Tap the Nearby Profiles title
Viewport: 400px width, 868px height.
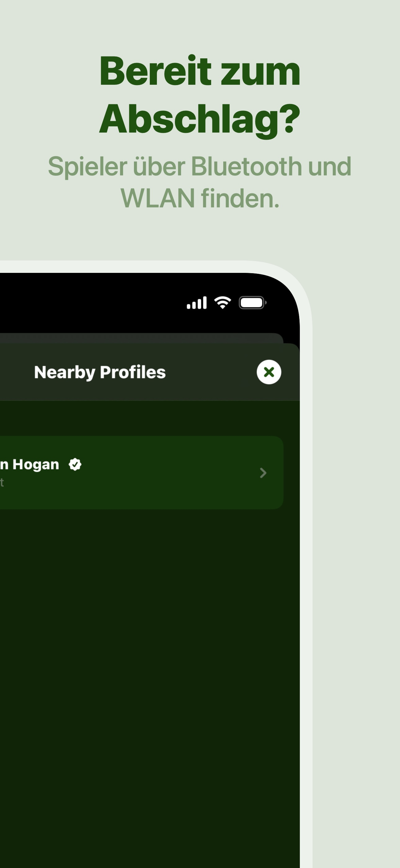coord(100,372)
